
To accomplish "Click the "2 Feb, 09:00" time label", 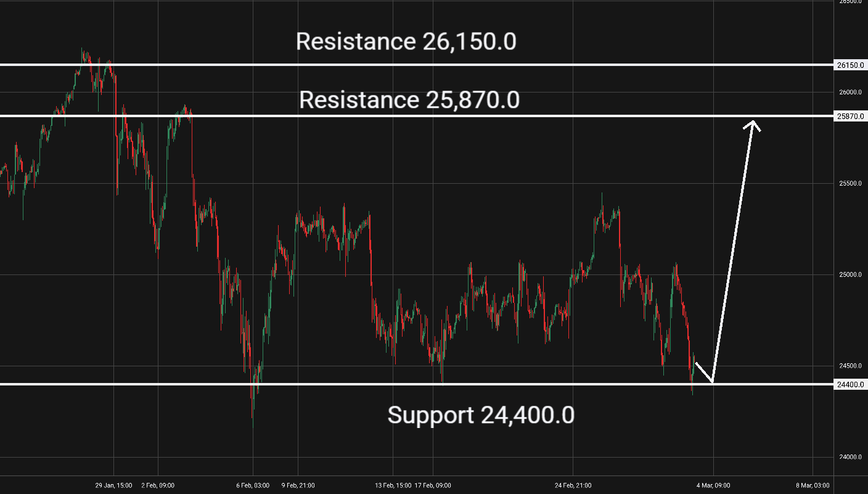I will coord(158,485).
